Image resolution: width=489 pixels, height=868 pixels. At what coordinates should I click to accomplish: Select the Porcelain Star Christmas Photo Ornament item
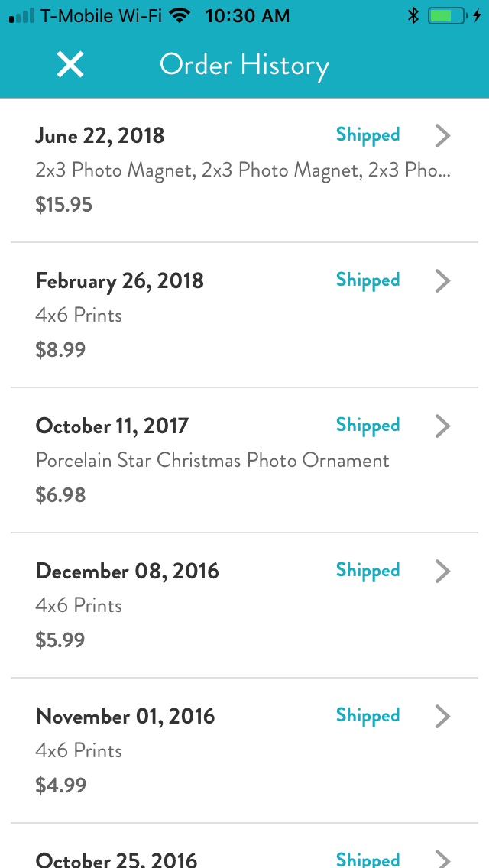click(212, 460)
